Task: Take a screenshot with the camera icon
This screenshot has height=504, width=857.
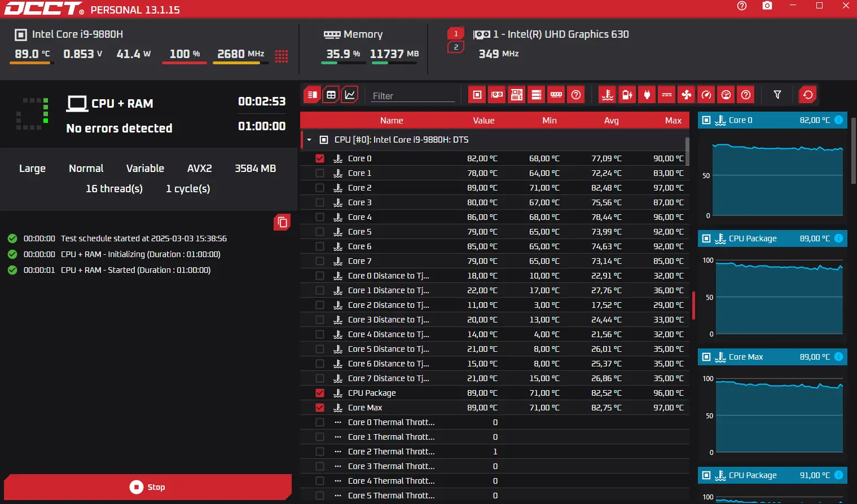Action: [x=767, y=6]
